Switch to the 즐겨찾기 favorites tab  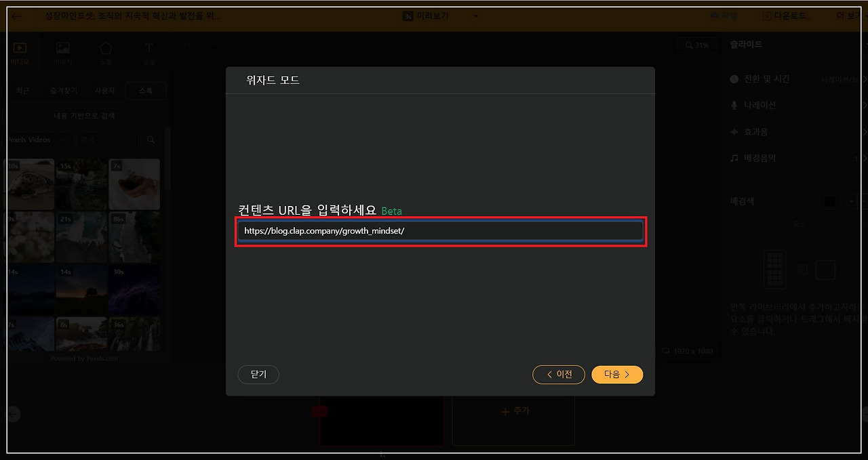point(64,91)
